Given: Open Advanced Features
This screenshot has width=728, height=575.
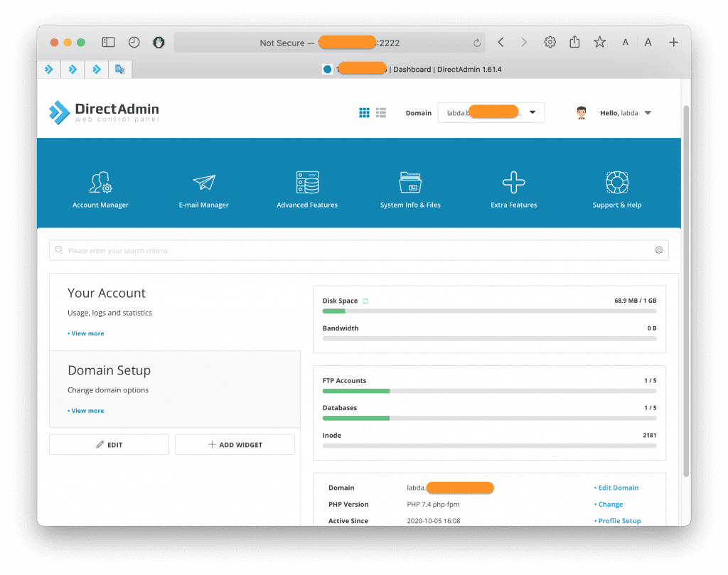Looking at the screenshot, I should (307, 188).
